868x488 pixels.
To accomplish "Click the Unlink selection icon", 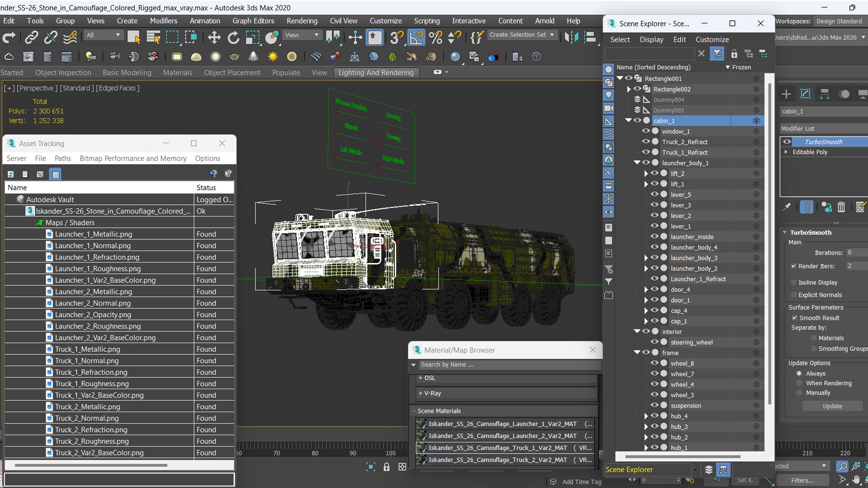I will 51,38.
